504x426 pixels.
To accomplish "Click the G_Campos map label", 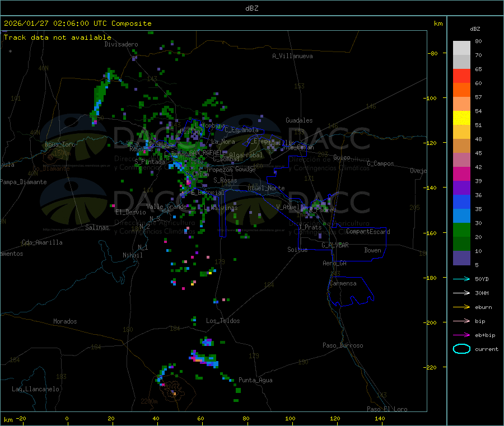I will tap(381, 163).
